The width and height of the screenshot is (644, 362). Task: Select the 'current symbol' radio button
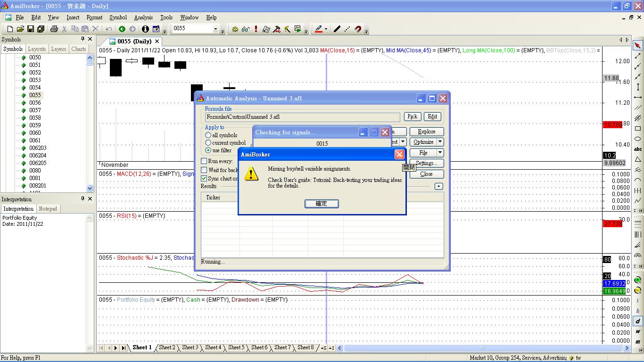point(208,143)
